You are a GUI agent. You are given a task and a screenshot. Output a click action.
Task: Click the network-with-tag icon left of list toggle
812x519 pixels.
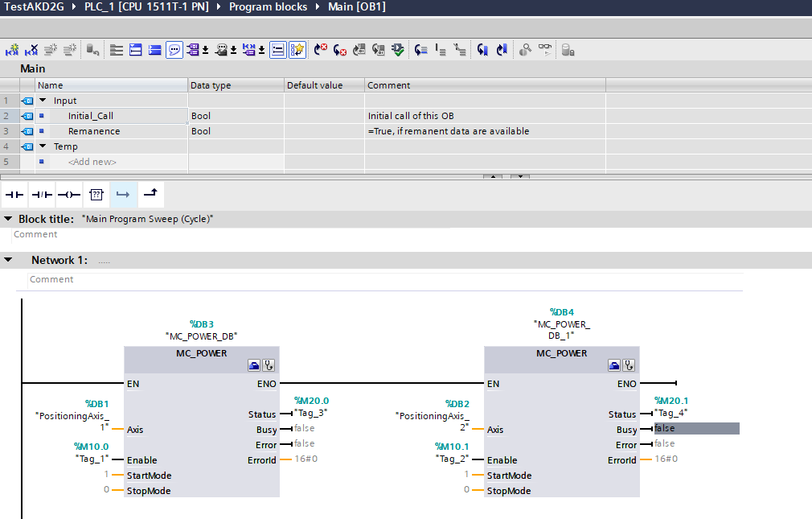[249, 50]
